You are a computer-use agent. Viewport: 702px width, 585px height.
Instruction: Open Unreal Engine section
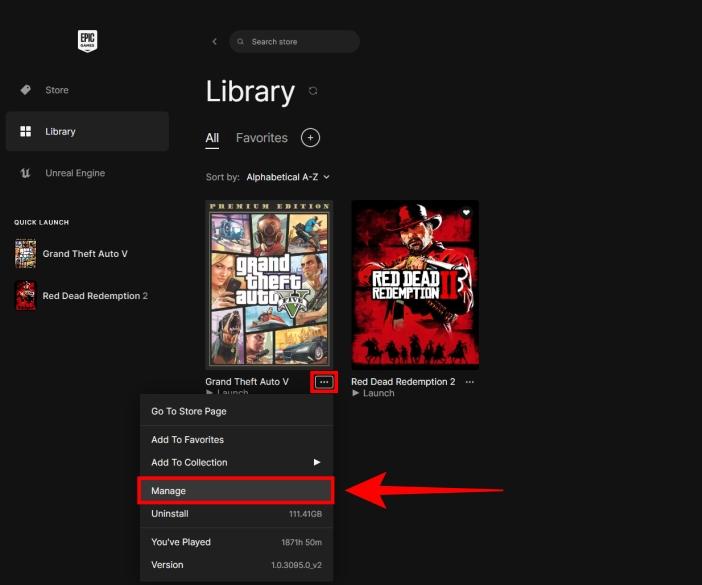pyautogui.click(x=87, y=173)
